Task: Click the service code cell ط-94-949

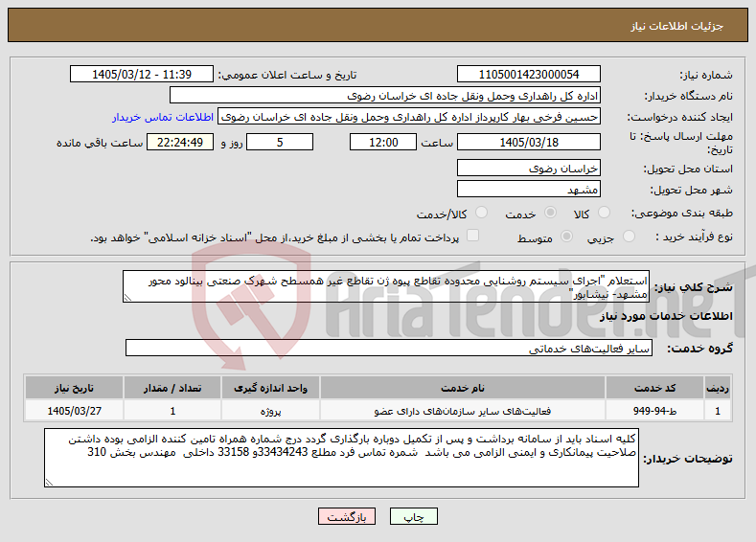Action: coord(654,411)
